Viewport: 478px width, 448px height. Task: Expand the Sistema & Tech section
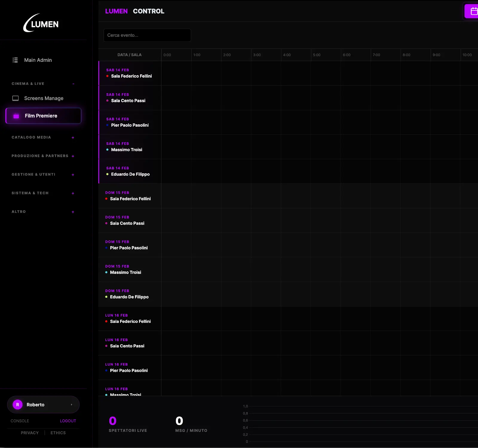(x=73, y=193)
